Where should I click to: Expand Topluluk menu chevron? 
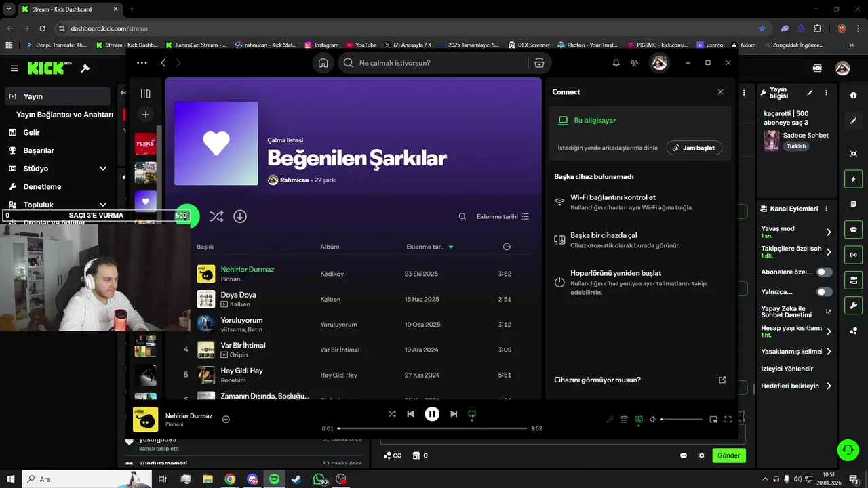click(x=103, y=205)
